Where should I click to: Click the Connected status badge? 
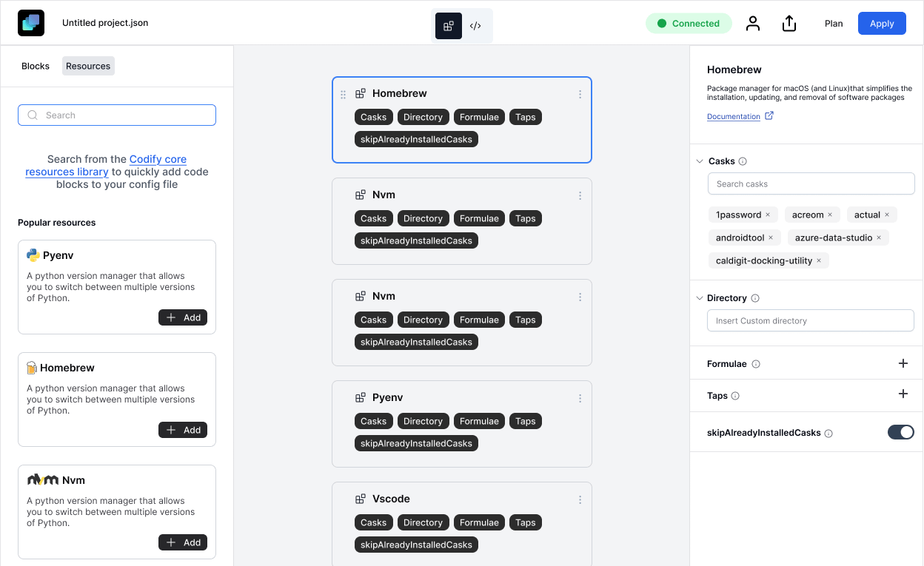[689, 24]
